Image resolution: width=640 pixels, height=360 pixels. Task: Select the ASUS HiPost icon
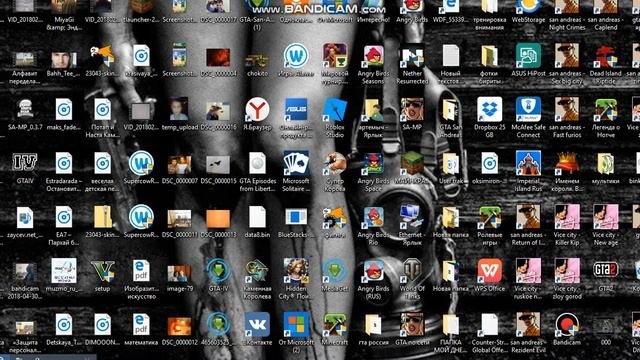point(528,56)
